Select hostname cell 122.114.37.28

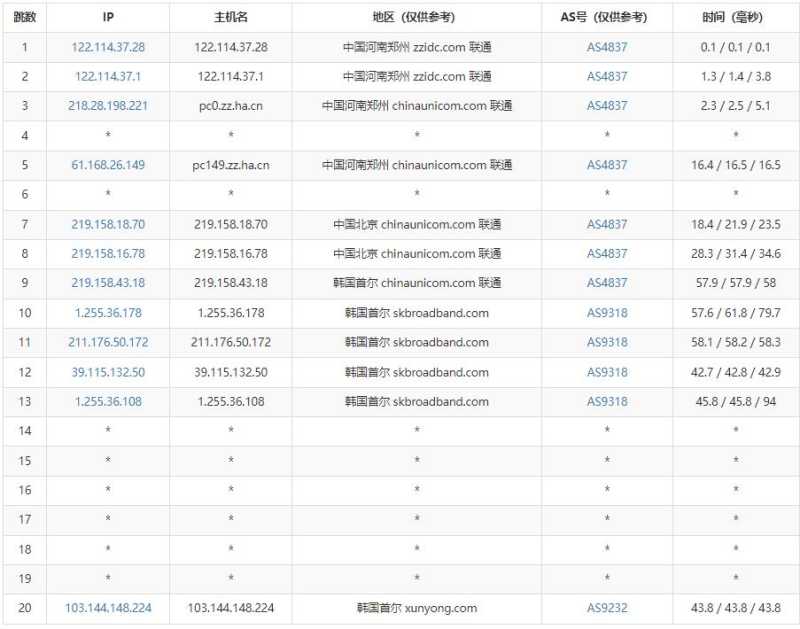[231, 47]
